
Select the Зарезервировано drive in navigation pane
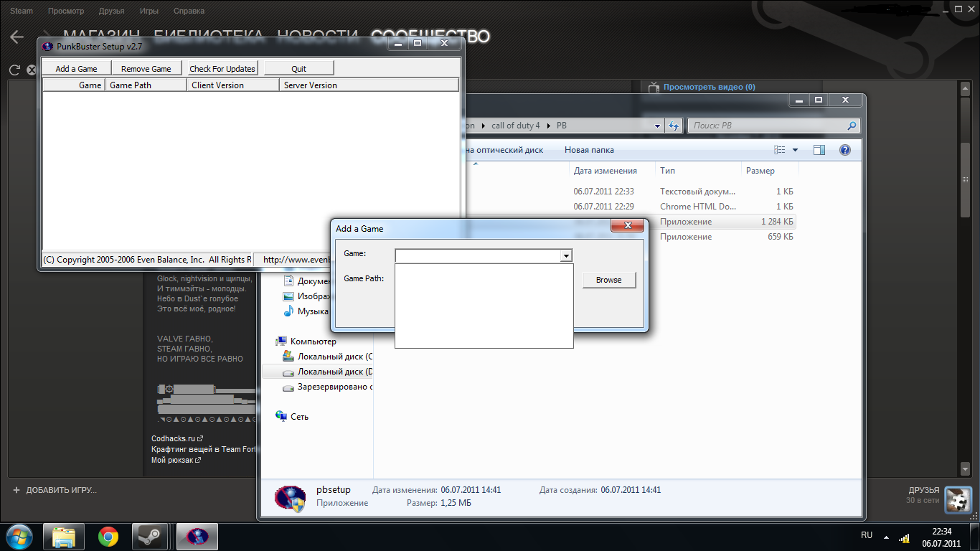(x=328, y=387)
